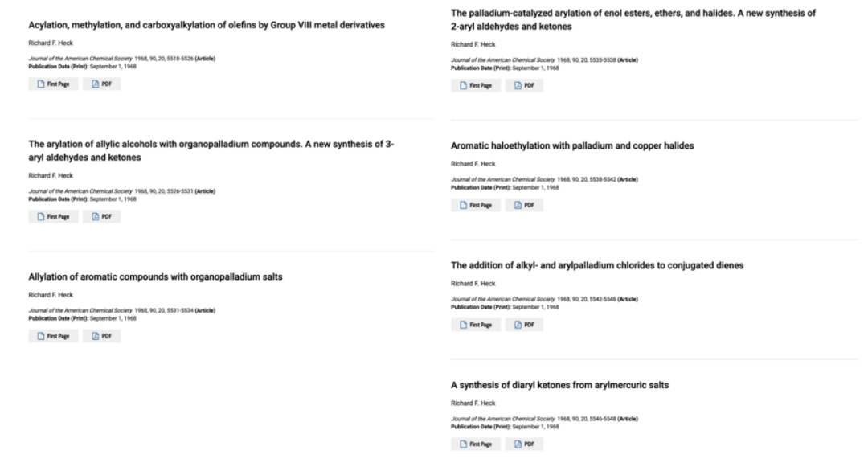
Task: Open PDF for arylation of allylic alcohols
Action: click(102, 217)
